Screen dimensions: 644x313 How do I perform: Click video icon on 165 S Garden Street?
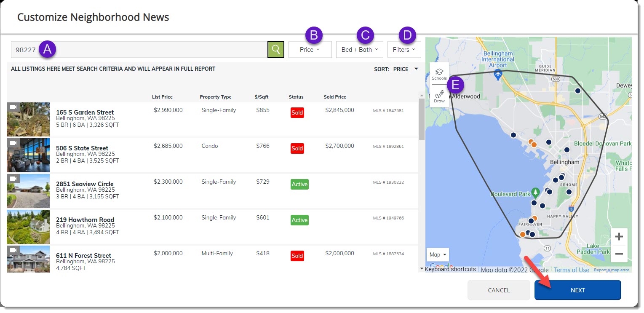[x=13, y=107]
